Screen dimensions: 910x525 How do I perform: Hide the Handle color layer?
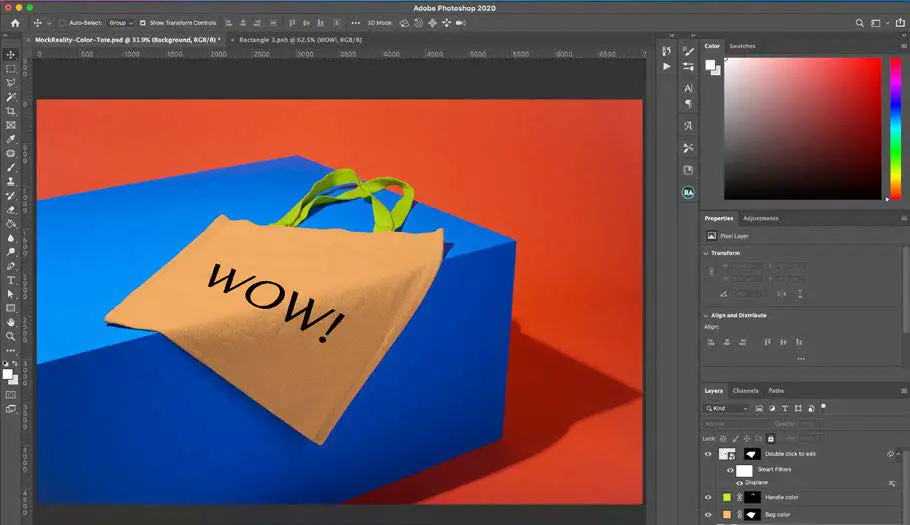[x=708, y=497]
